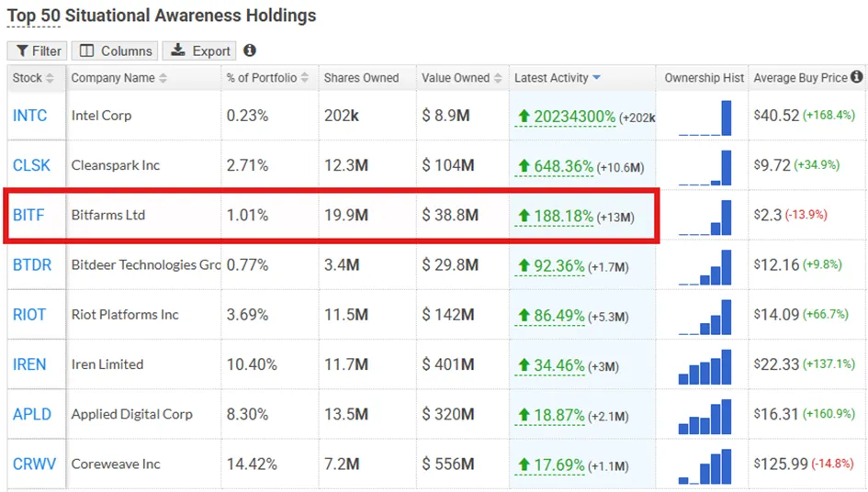Sort by Value Owned column arrows

coord(498,78)
